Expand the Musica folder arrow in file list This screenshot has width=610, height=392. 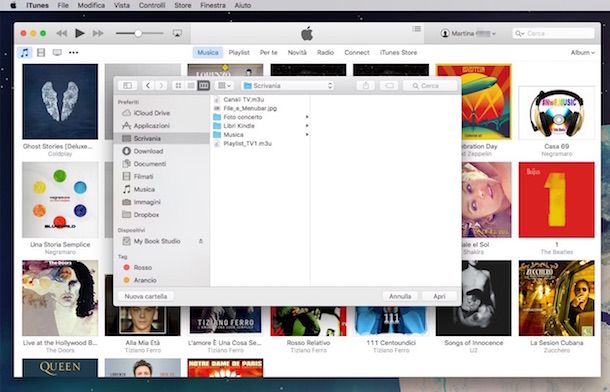(x=307, y=135)
